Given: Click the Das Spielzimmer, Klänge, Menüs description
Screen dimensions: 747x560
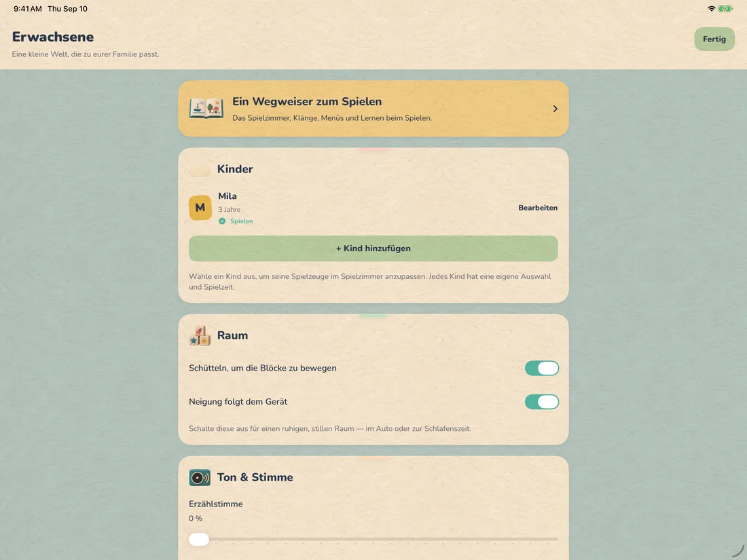Looking at the screenshot, I should tap(332, 117).
